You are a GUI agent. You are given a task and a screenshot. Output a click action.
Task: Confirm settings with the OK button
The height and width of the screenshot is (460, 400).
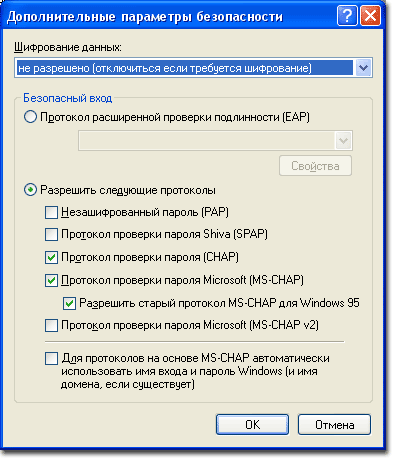(252, 424)
